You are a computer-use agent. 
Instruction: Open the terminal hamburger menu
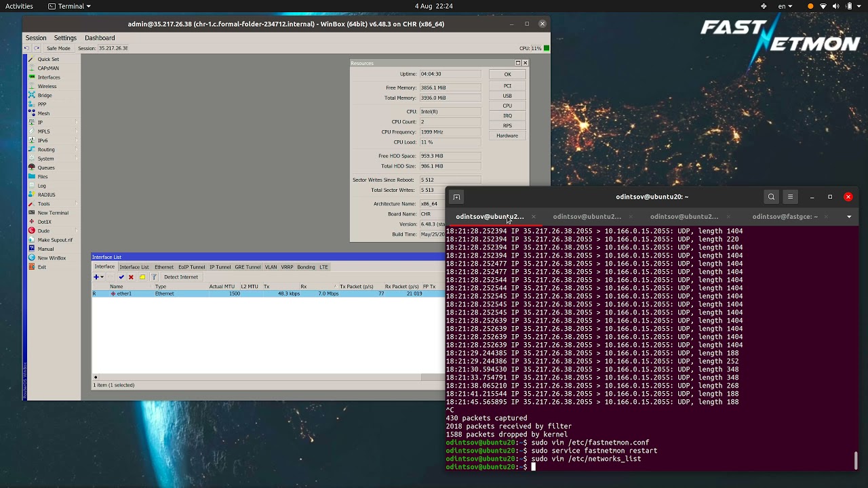point(790,197)
